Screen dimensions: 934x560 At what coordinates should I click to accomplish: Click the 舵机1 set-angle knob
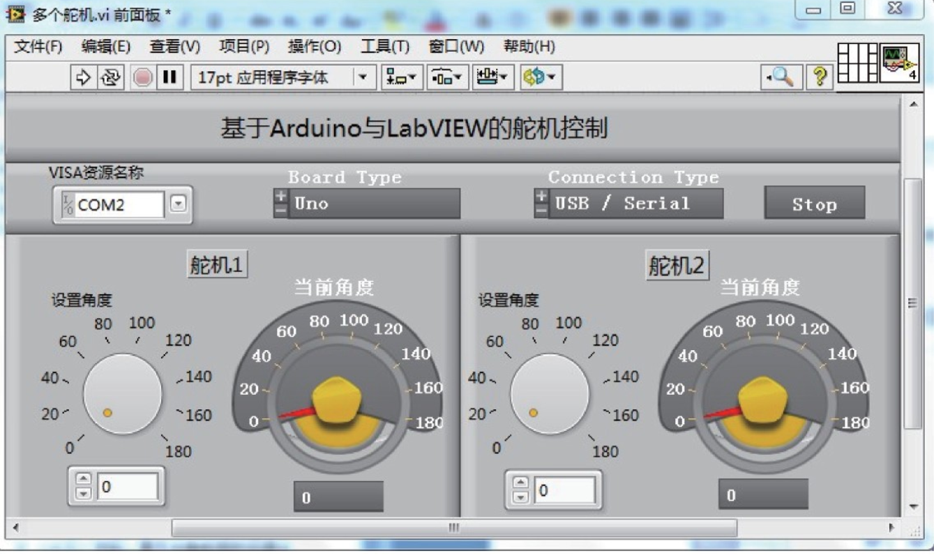(x=123, y=394)
